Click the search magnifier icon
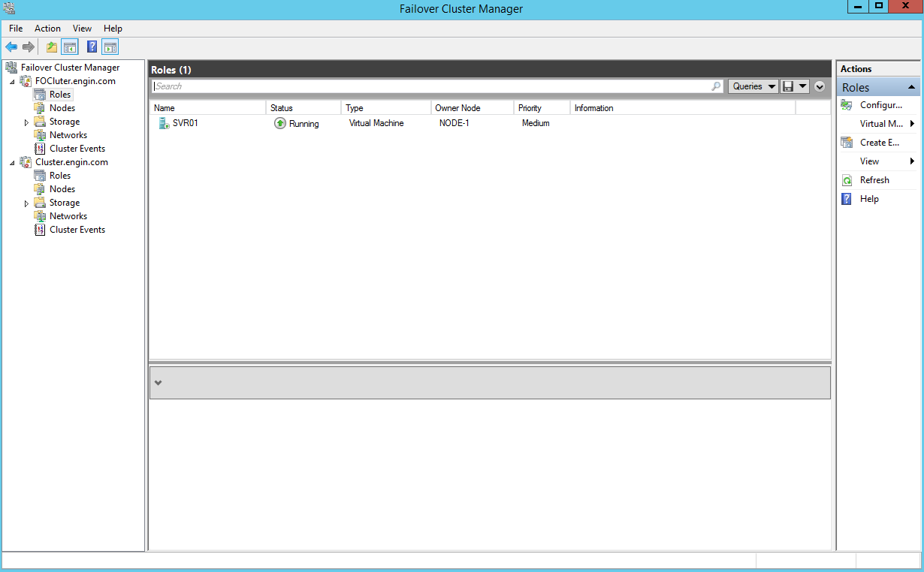Viewport: 924px width, 572px height. [716, 86]
